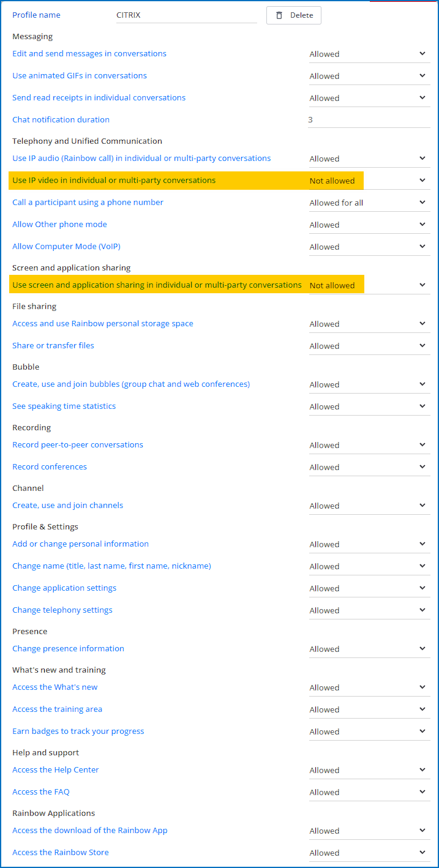Open the Share or transfer files dropdown
Screen dimensions: 439x868
(369, 346)
